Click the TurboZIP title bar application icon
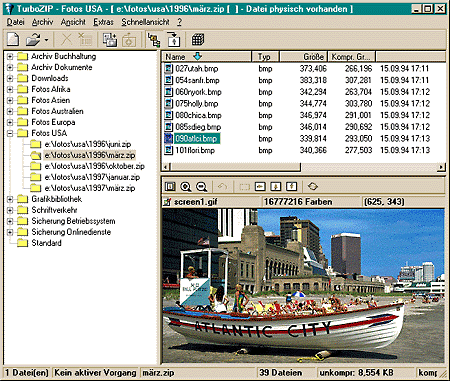Viewport: 450px width, 381px height. point(10,8)
